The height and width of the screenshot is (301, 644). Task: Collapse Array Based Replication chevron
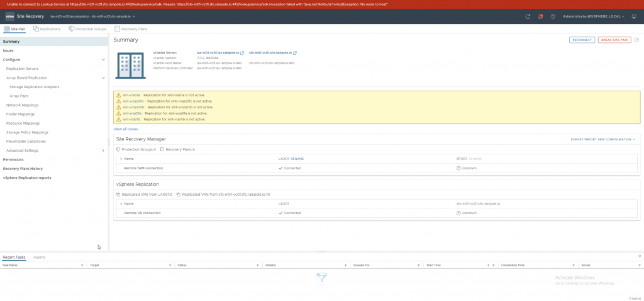point(103,77)
